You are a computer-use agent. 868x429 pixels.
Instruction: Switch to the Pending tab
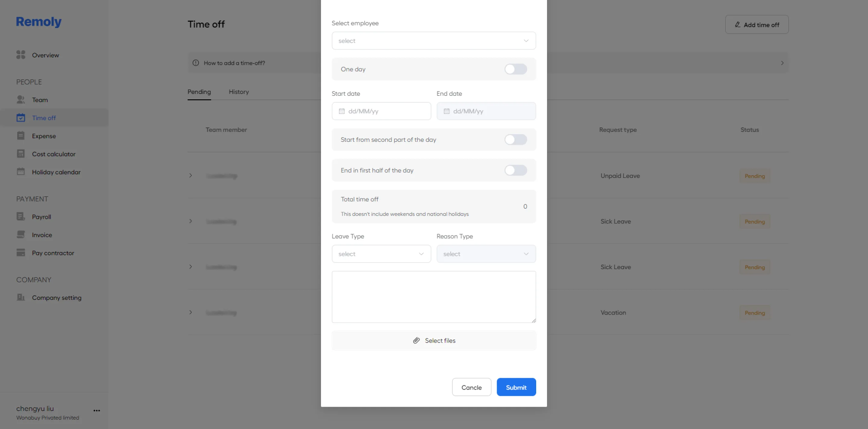pyautogui.click(x=199, y=92)
